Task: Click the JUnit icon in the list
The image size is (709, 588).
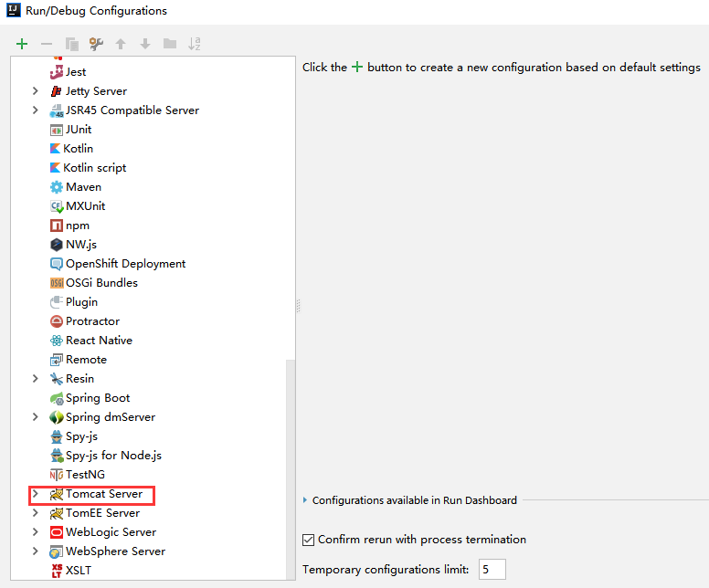Action: click(x=57, y=130)
